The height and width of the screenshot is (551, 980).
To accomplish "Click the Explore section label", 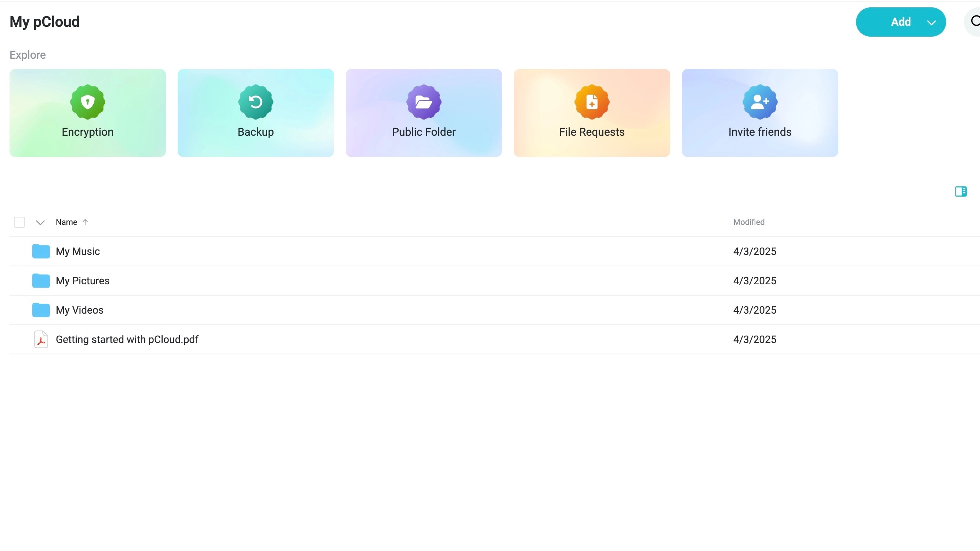I will (28, 55).
